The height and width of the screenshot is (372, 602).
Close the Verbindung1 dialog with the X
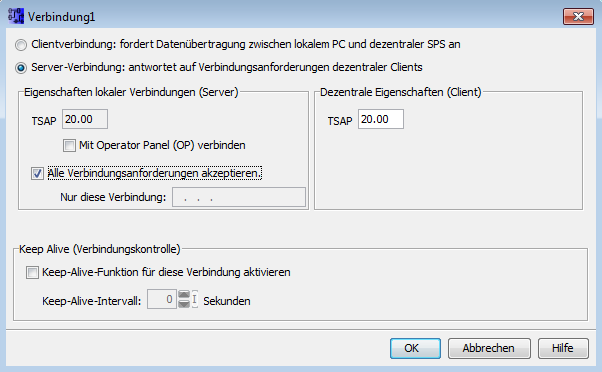[x=578, y=17]
